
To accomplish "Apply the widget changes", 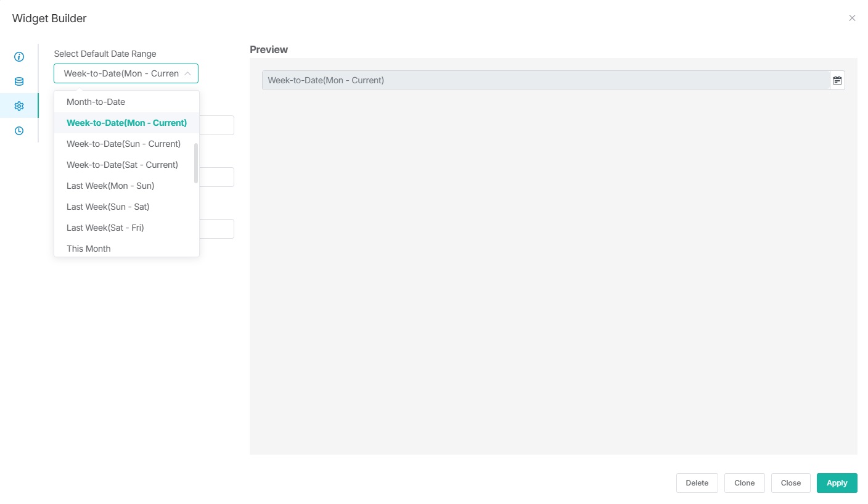I will click(837, 483).
